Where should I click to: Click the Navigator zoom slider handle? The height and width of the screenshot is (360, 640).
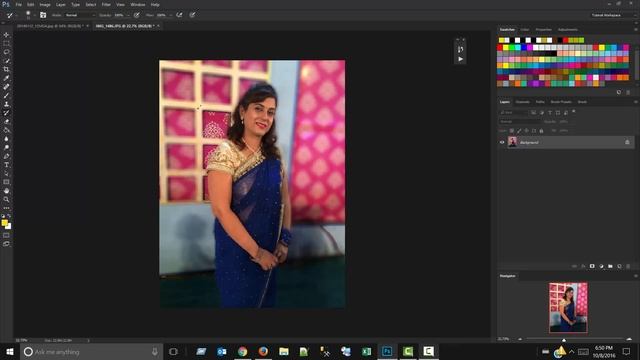coord(564,340)
